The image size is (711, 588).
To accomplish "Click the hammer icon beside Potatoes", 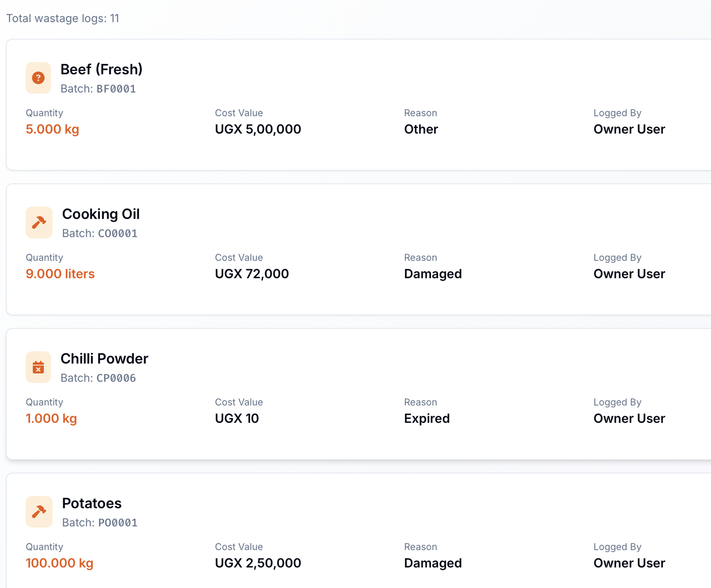I will click(39, 511).
